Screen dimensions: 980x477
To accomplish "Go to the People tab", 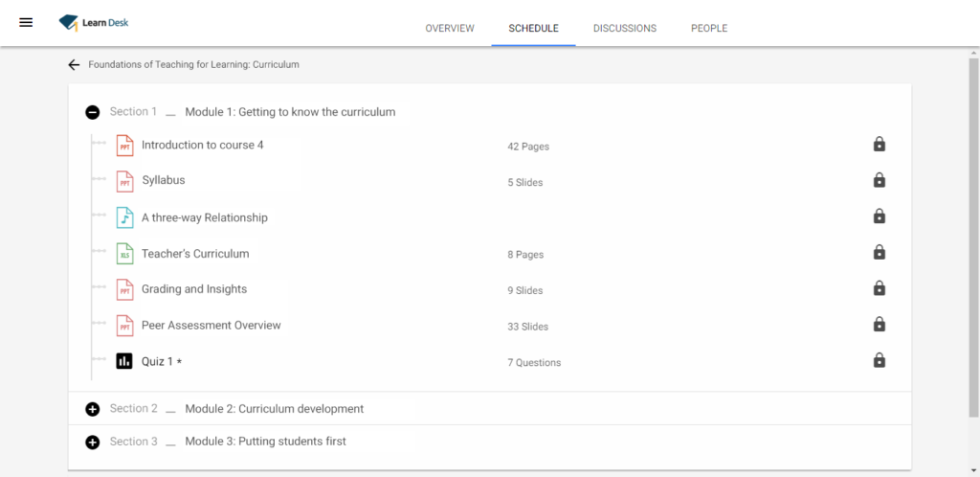I will coord(709,29).
